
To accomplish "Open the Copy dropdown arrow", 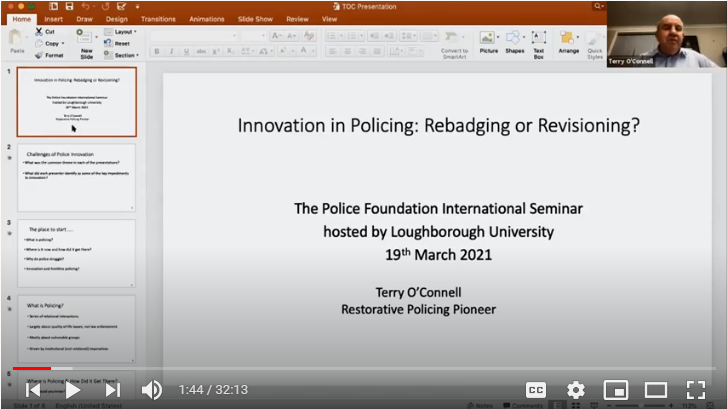I will [63, 44].
